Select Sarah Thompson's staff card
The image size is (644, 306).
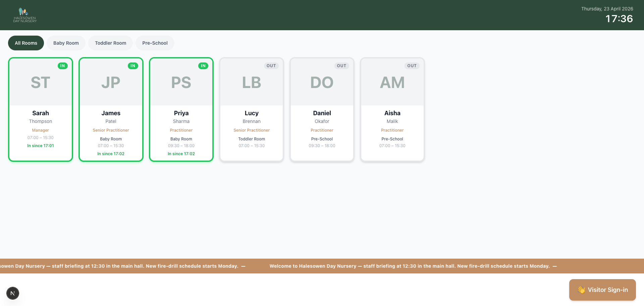coord(41,110)
